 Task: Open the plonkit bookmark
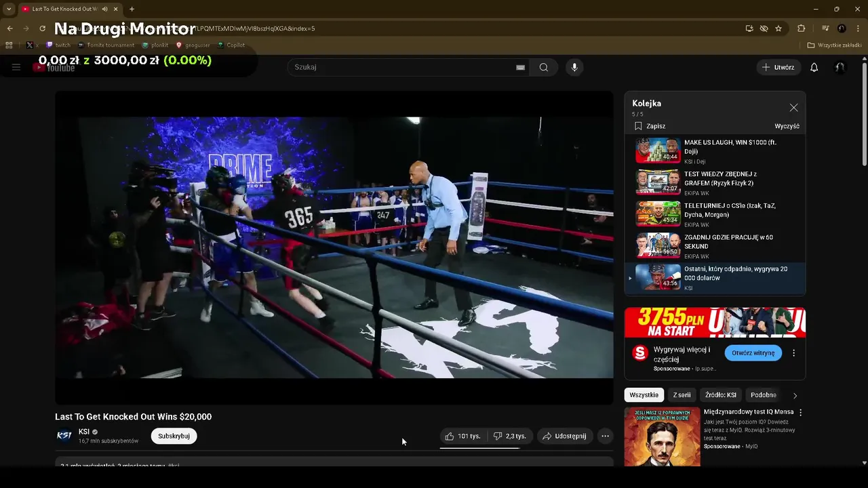coord(155,45)
